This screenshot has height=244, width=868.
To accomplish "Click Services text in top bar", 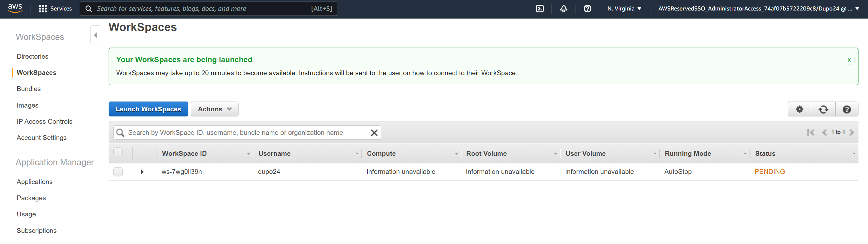I will pos(61,9).
